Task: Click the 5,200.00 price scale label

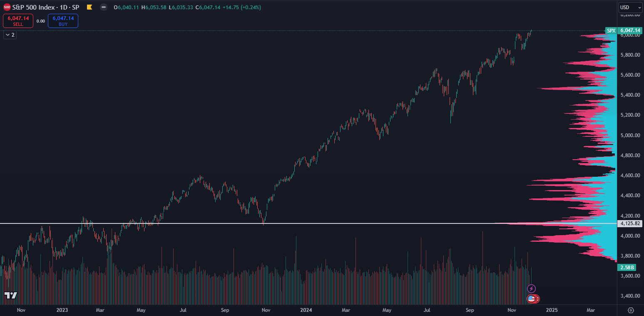Action: coord(630,115)
